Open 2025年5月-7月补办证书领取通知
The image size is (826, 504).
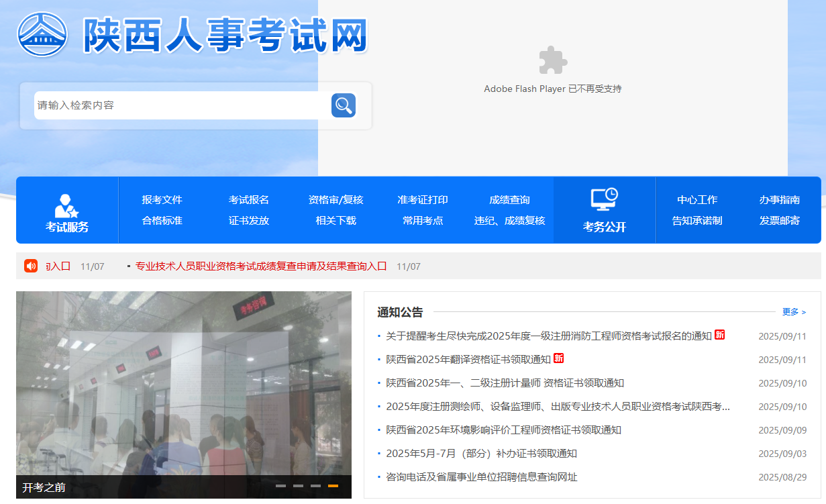[x=481, y=454]
